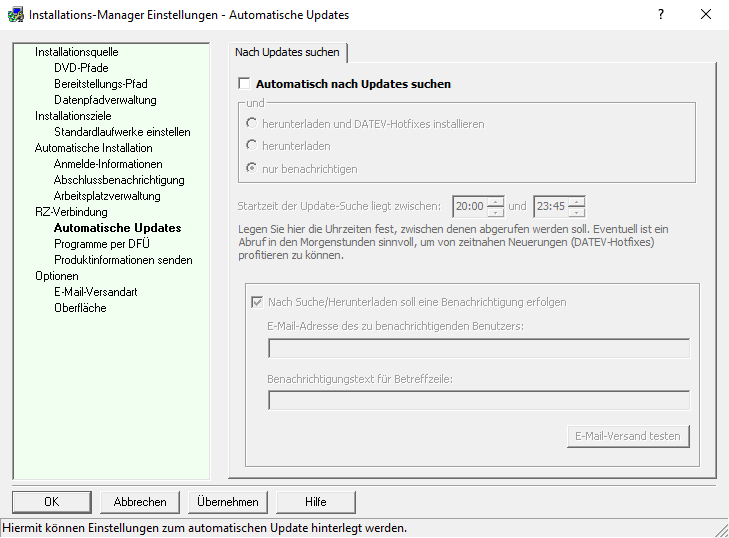This screenshot has height=538, width=729.
Task: Cancel with the Abbrechen button
Action: pyautogui.click(x=140, y=502)
